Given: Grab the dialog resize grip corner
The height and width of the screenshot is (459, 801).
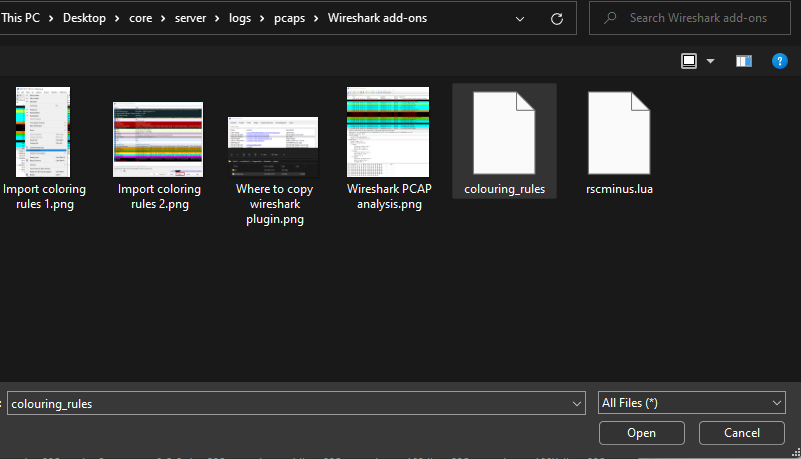Looking at the screenshot, I should [x=795, y=452].
